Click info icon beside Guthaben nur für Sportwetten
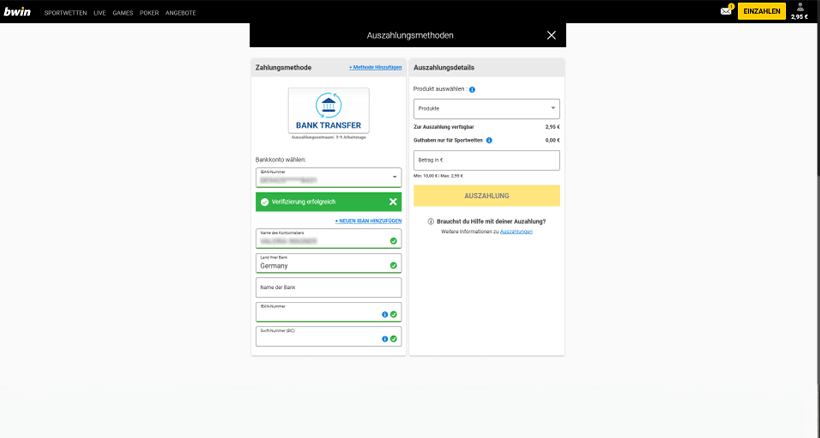Screen dimensions: 820x438 click(489, 140)
